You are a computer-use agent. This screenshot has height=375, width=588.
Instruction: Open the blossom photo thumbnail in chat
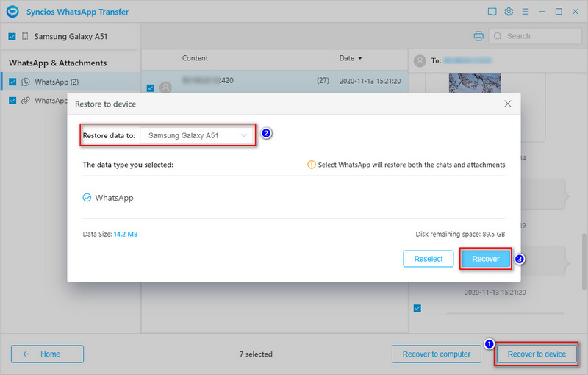coord(475,83)
